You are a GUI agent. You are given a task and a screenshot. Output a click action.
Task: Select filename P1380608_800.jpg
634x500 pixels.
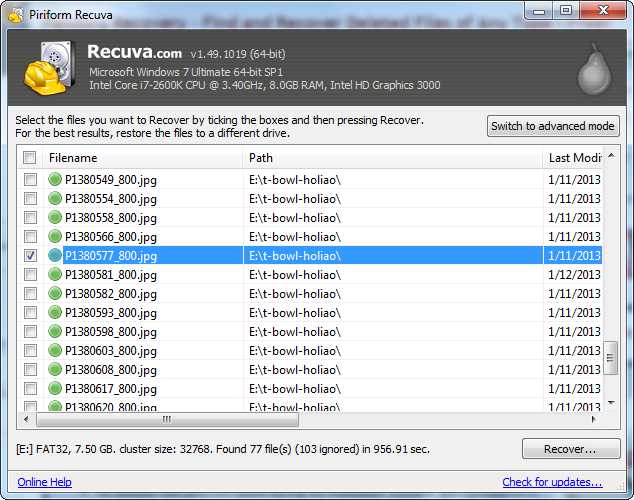pyautogui.click(x=111, y=370)
